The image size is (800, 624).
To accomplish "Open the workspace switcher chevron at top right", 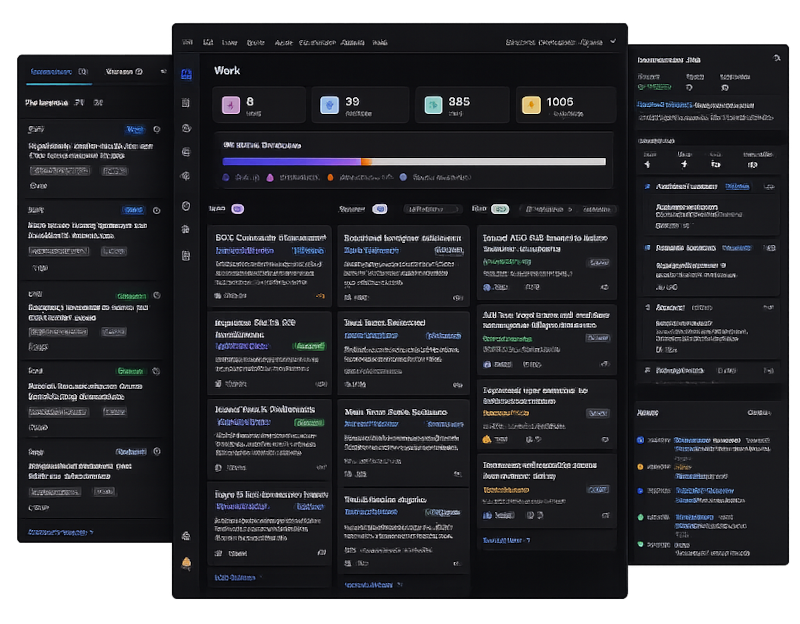I will point(614,43).
